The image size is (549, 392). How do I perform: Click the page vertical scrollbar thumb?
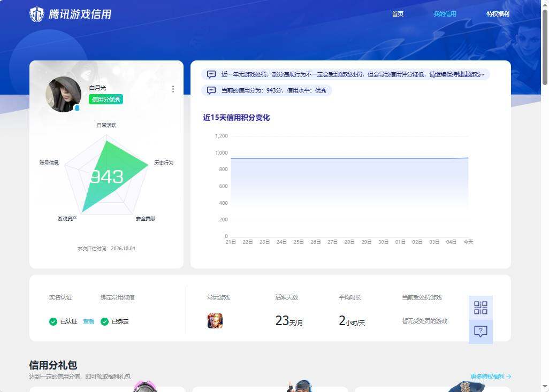(545, 47)
